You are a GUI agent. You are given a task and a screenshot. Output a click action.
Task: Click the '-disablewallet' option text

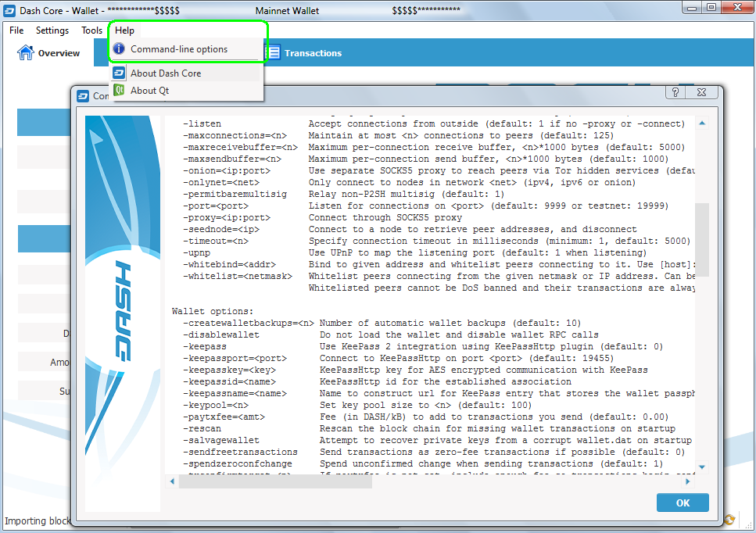click(x=220, y=334)
